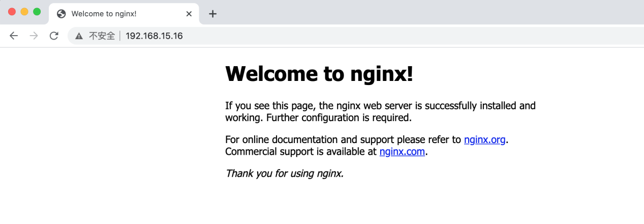Close the Welcome to nginx! tab
The height and width of the screenshot is (224, 644).
(189, 14)
